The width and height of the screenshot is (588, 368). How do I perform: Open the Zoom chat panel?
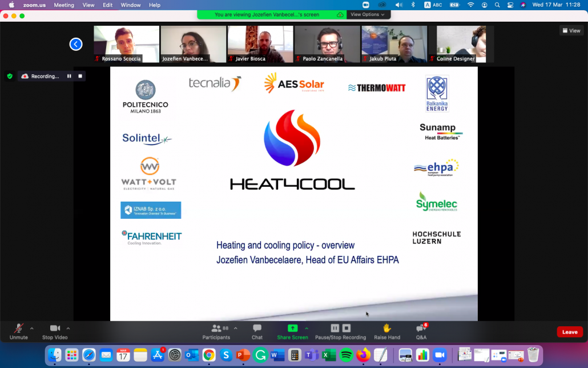coord(257,332)
